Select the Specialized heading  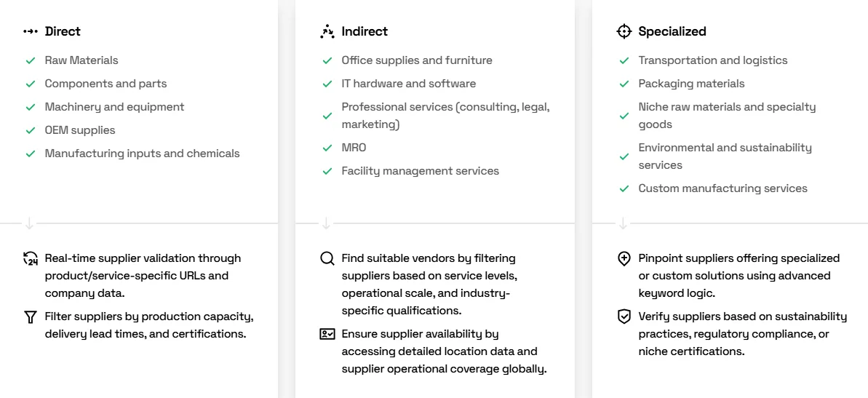click(672, 31)
